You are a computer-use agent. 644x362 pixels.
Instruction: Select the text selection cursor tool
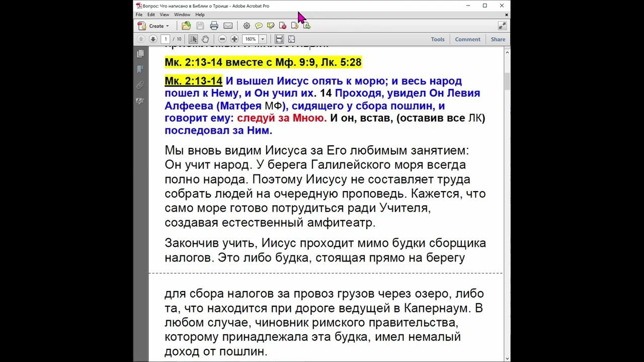point(193,39)
